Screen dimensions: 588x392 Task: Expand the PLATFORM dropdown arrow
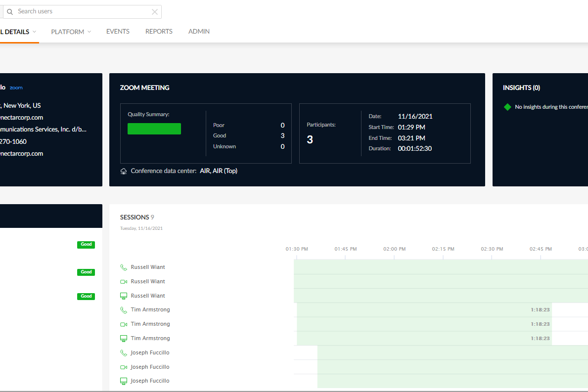point(89,32)
